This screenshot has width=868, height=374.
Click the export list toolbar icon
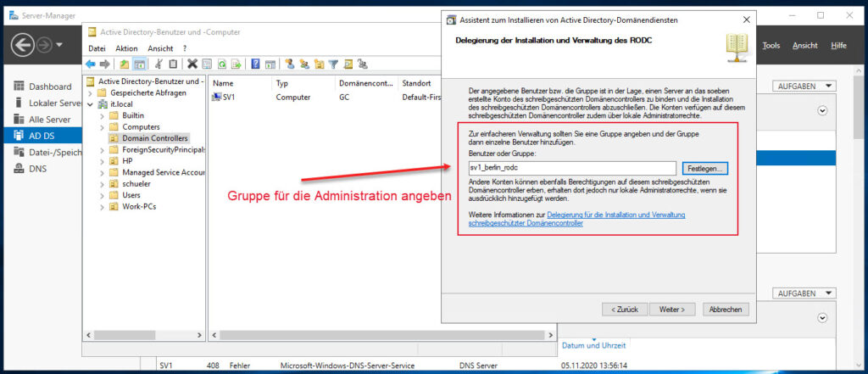pos(236,64)
